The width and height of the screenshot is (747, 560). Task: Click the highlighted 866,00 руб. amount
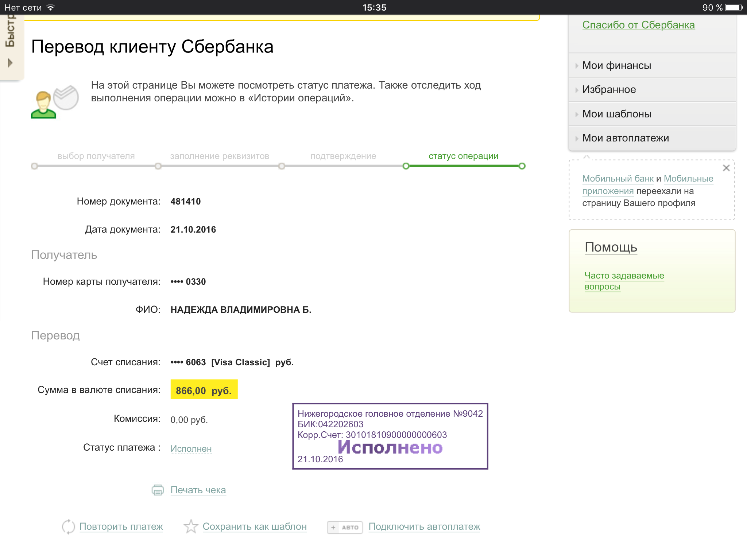pos(204,390)
